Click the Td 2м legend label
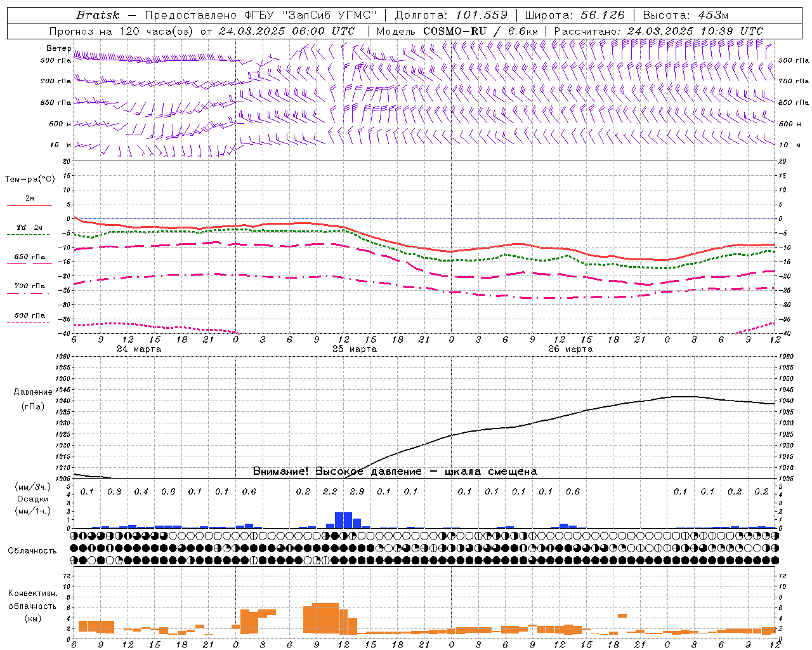Viewport: 812px width, 650px height. pyautogui.click(x=30, y=227)
